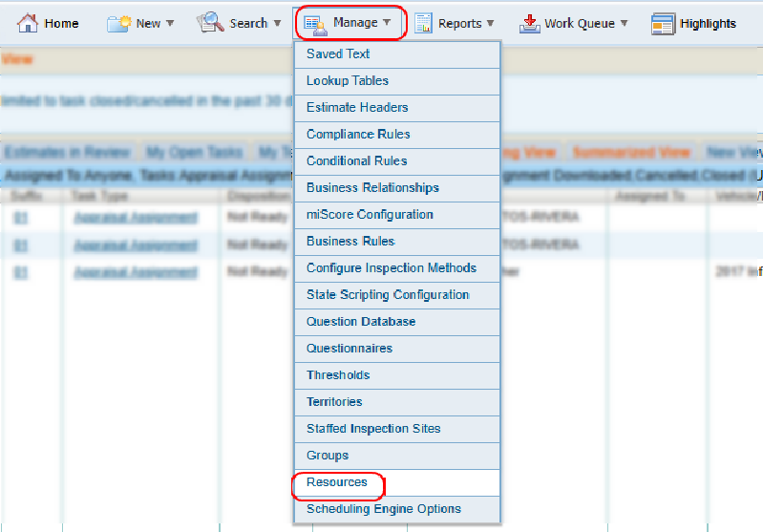763x532 pixels.
Task: Select Compliance Rules menu item
Action: (358, 135)
